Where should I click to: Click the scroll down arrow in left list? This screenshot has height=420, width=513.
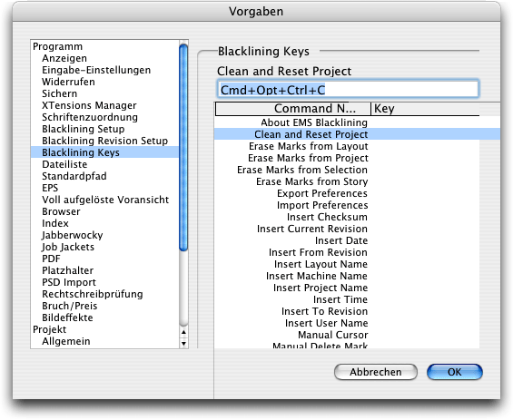click(184, 343)
